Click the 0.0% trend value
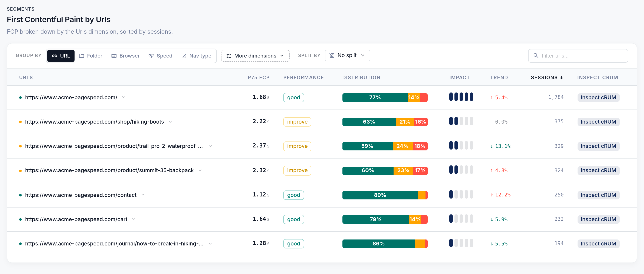The height and width of the screenshot is (274, 644). tap(499, 122)
